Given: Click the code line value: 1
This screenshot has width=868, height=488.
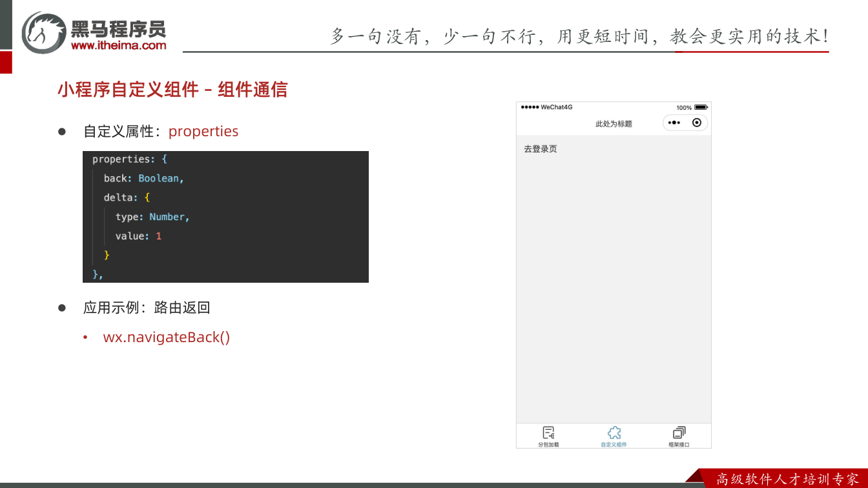Looking at the screenshot, I should (138, 236).
